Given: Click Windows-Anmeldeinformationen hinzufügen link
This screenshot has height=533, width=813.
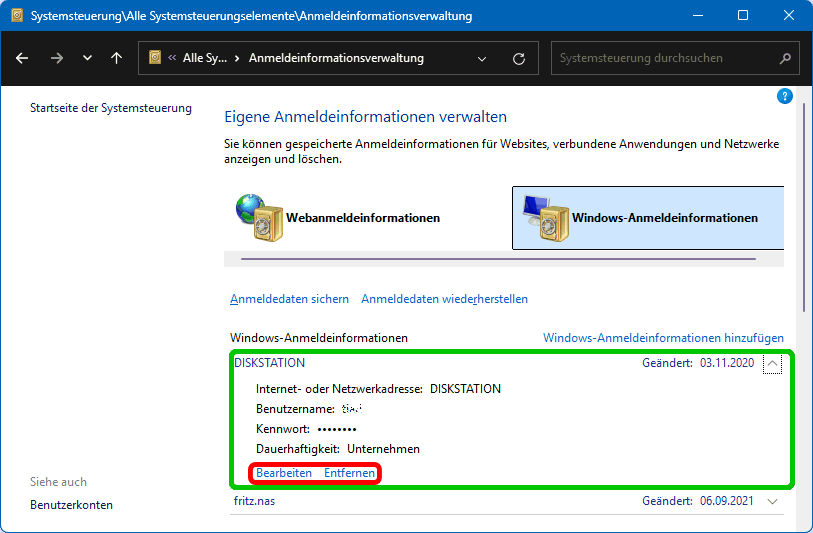Looking at the screenshot, I should click(663, 338).
